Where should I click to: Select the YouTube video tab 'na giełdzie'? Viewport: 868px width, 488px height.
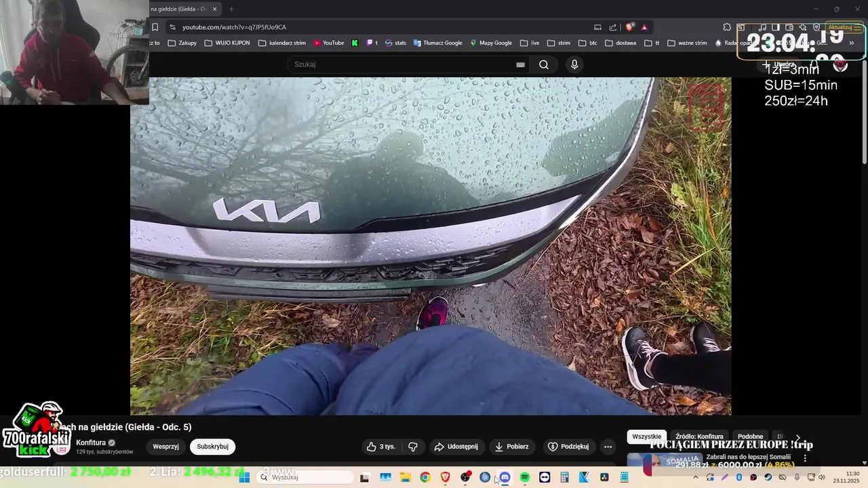pos(178,9)
